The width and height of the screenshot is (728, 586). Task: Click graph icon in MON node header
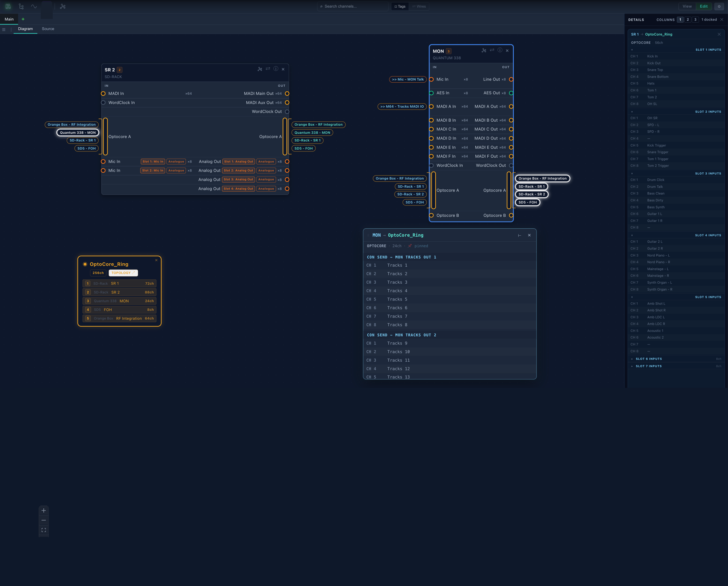click(484, 51)
